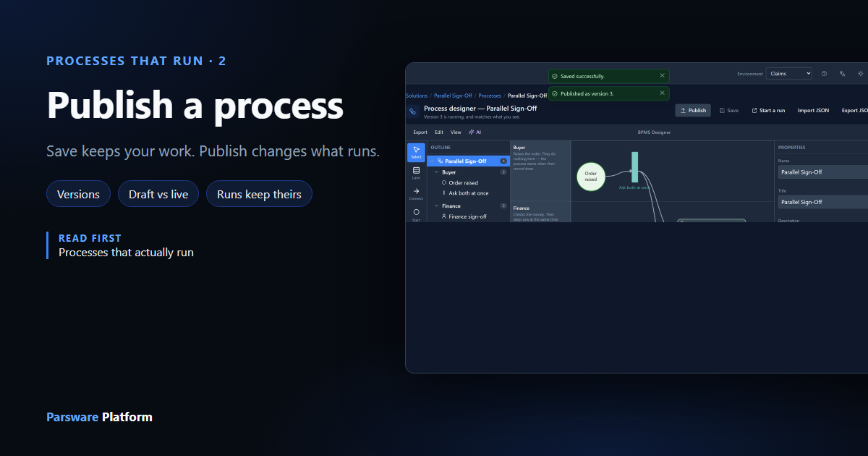Choose the Start event tool
This screenshot has width=868, height=456.
416,214
